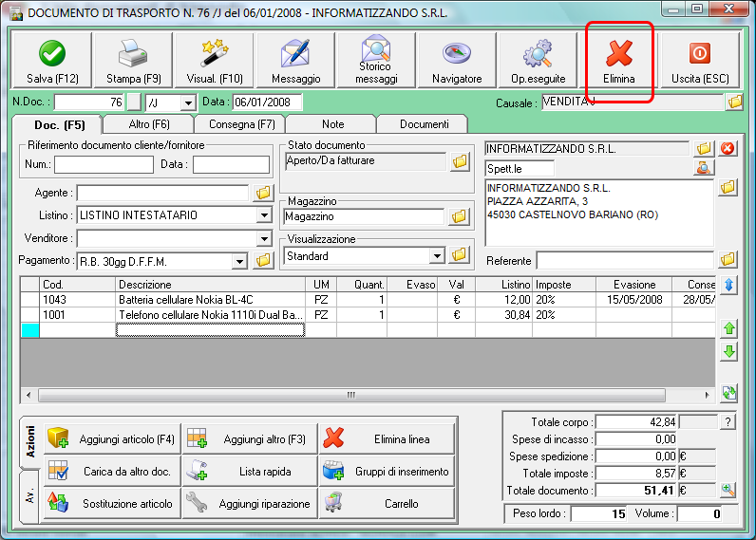756x540 pixels.
Task: Click magnifier icon next to Totale documento
Action: 728,491
